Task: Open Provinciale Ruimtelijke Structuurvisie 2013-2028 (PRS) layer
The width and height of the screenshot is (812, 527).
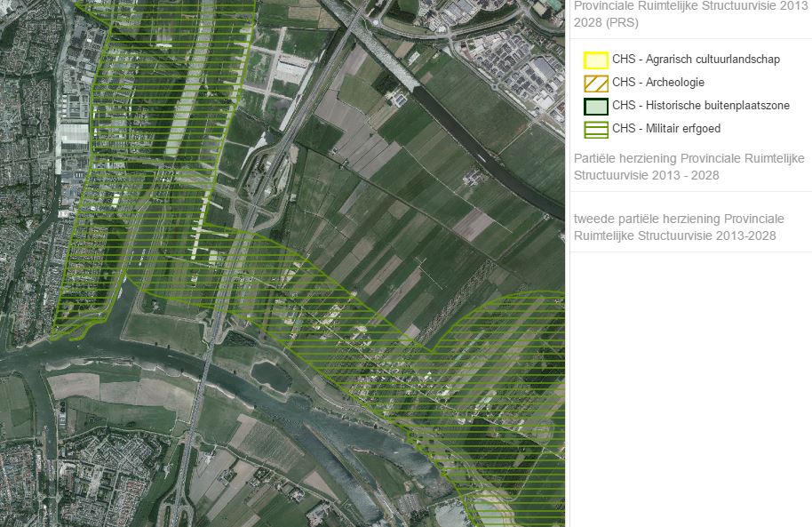Action: coord(690,13)
